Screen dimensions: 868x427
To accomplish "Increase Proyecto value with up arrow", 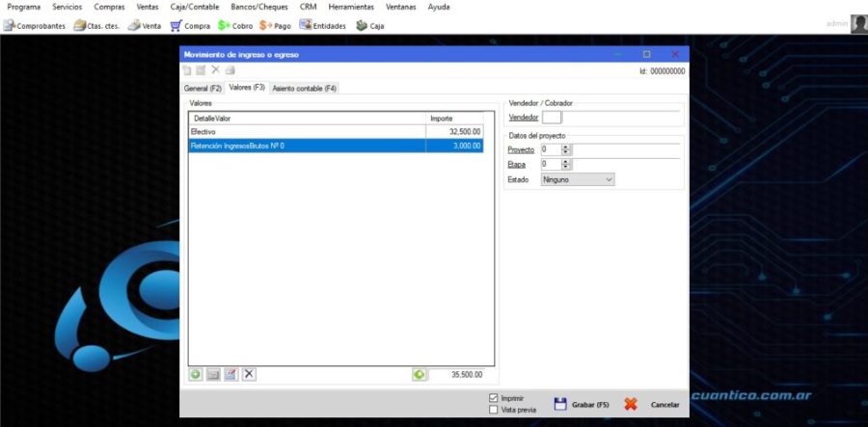I will click(565, 147).
